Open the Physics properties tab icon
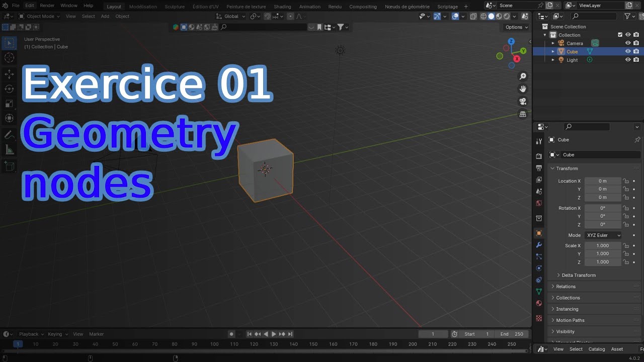 point(539,268)
